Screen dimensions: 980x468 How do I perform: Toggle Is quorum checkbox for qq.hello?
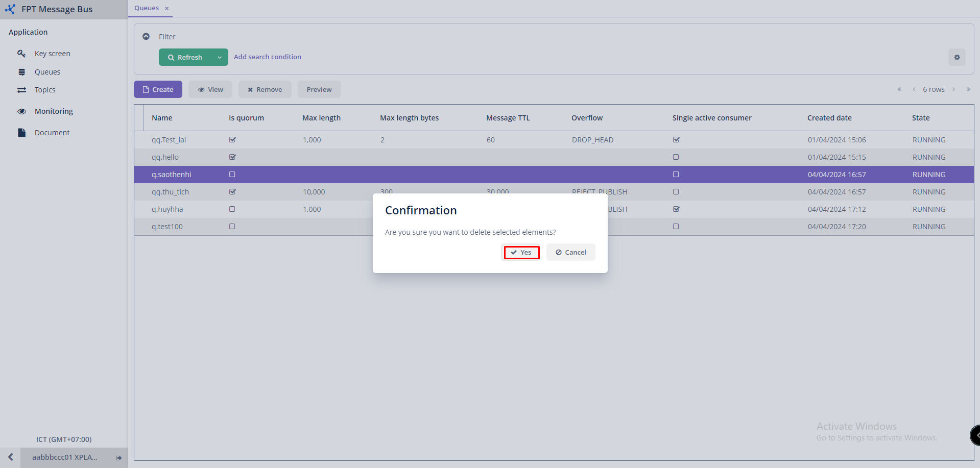click(232, 157)
